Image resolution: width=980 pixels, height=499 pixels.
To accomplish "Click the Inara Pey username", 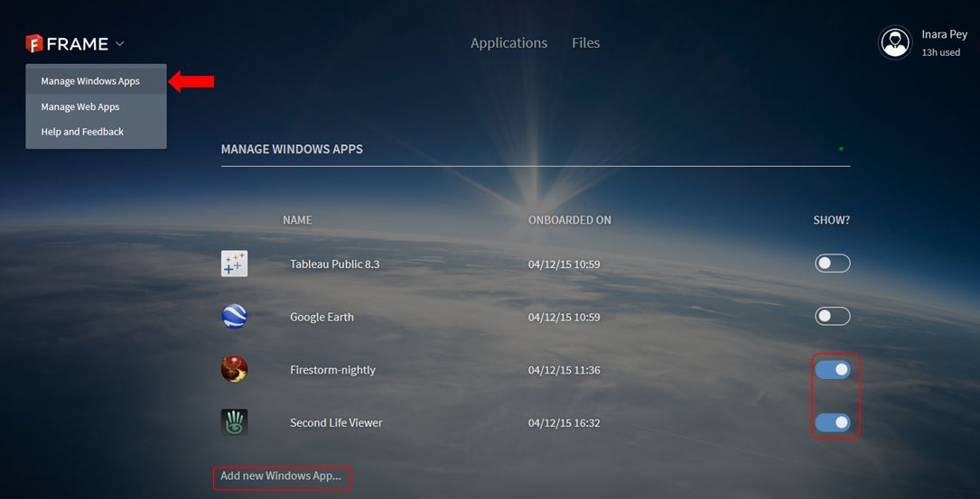I will [944, 34].
